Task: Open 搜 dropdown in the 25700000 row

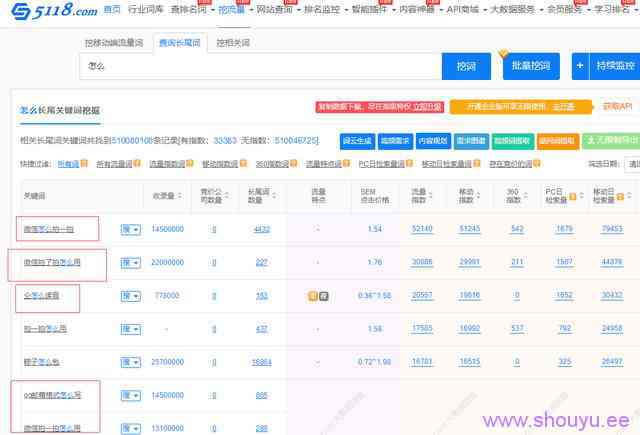Action: click(131, 362)
